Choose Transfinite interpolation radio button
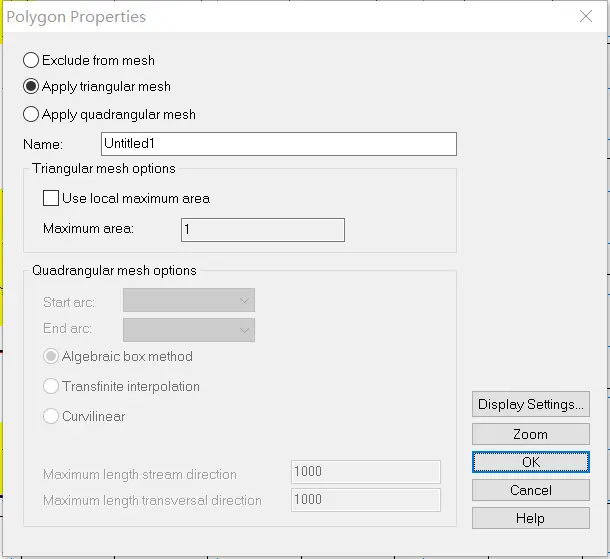Viewport: 610px width, 559px height. tap(52, 386)
